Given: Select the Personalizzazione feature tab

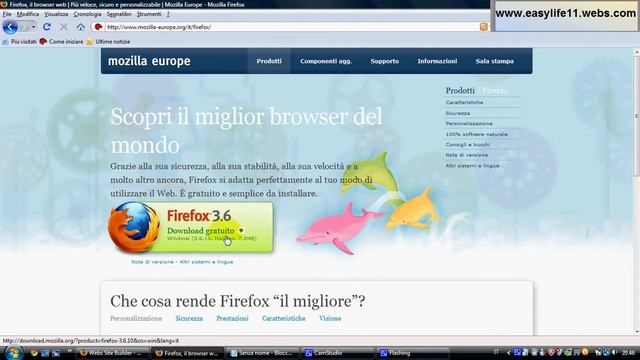Looking at the screenshot, I should [136, 318].
